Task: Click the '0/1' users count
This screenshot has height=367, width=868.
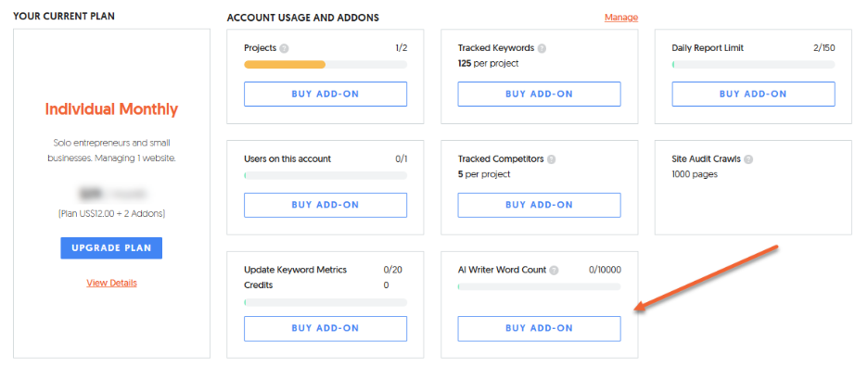Action: coord(402,159)
